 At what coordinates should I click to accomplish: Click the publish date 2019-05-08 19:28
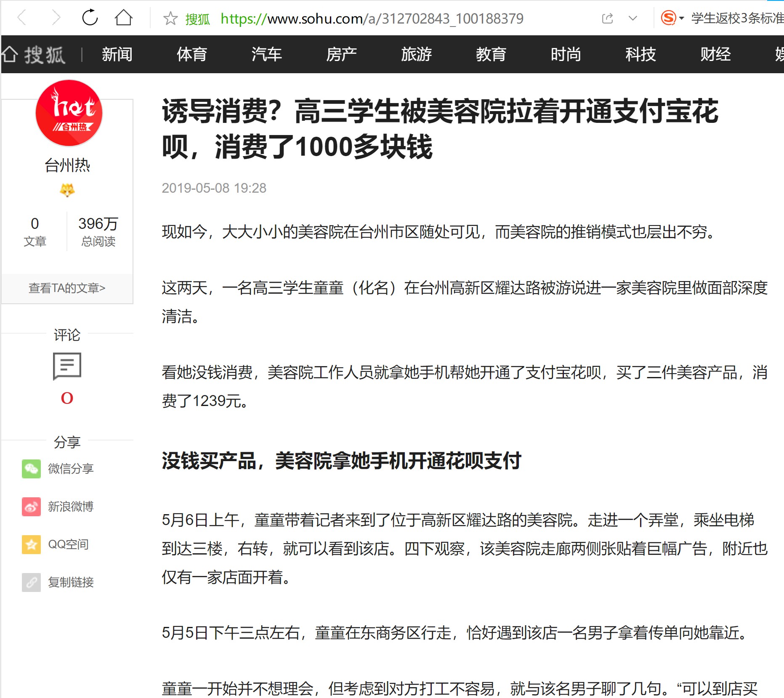(x=214, y=188)
